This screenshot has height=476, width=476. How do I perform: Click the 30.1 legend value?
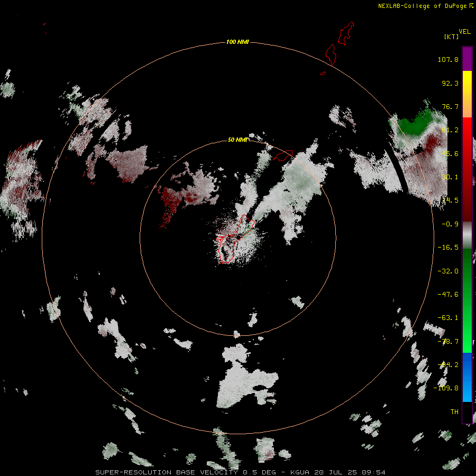450,177
